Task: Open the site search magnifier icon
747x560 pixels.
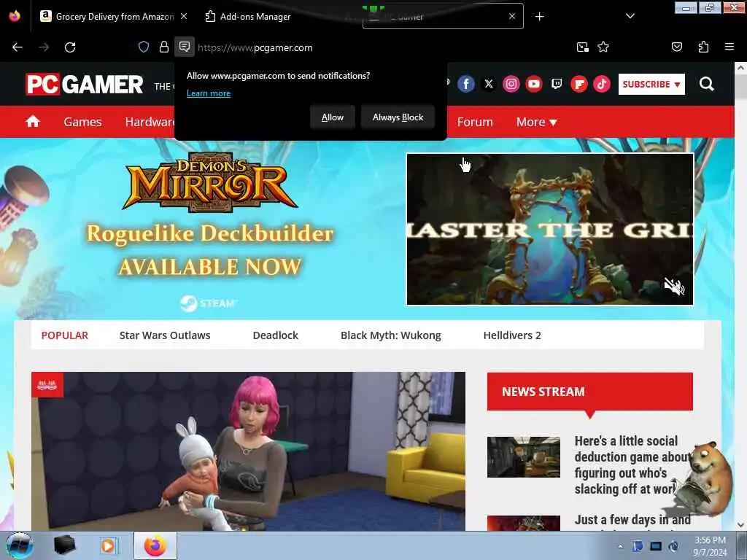Action: click(x=706, y=85)
